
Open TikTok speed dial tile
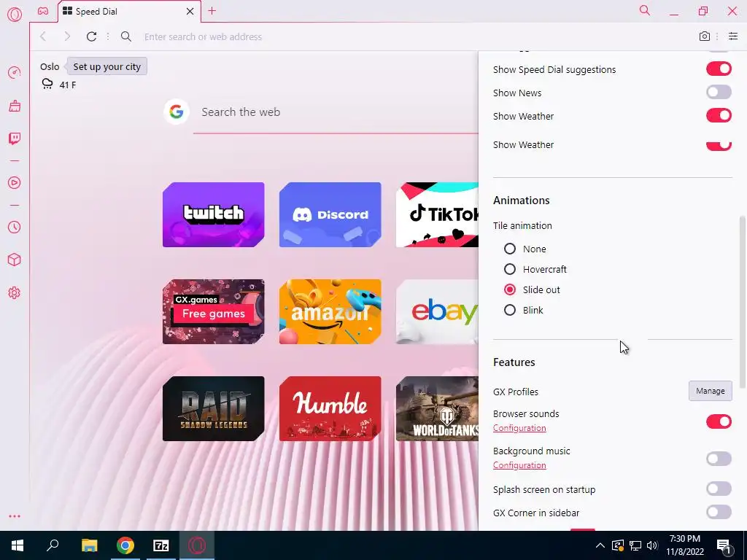[437, 215]
